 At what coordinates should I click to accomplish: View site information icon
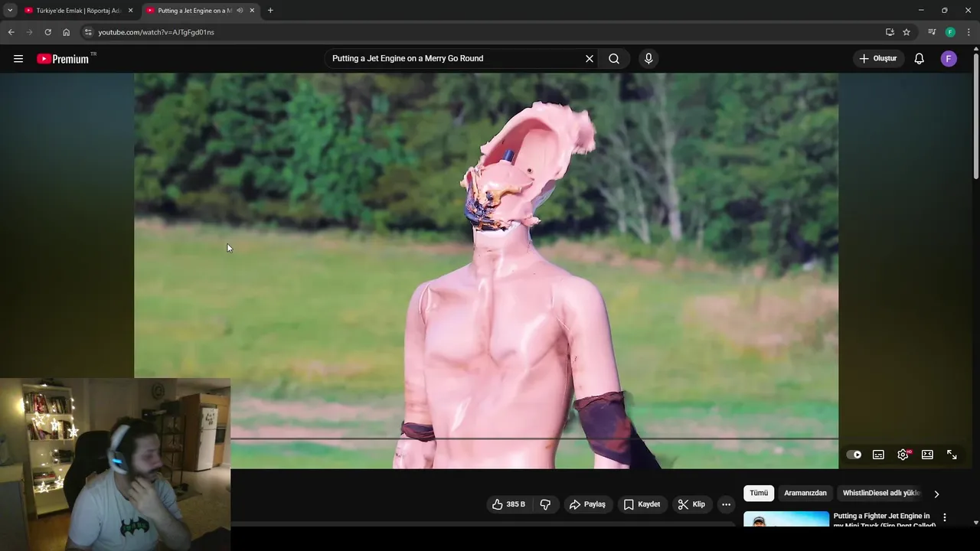[88, 32]
